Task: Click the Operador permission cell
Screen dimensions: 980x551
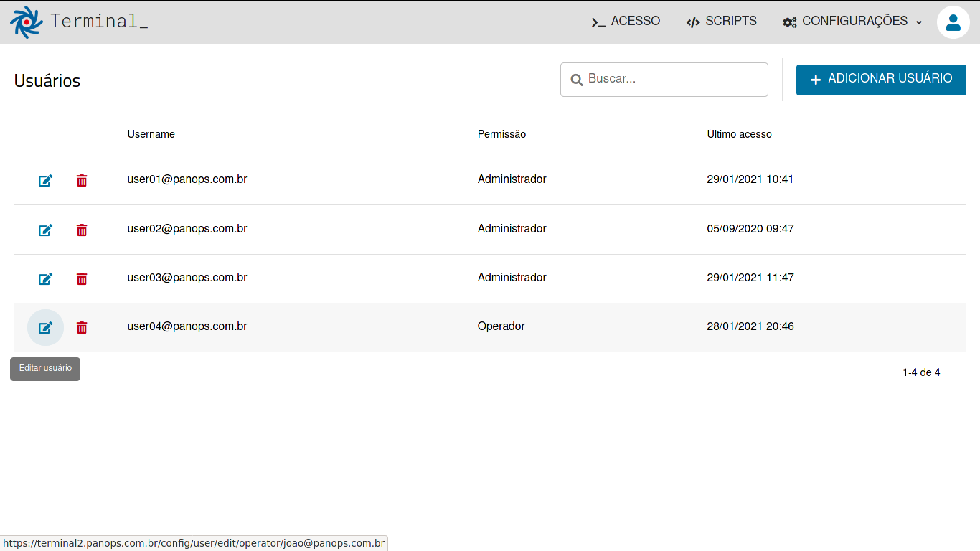Action: coord(501,326)
